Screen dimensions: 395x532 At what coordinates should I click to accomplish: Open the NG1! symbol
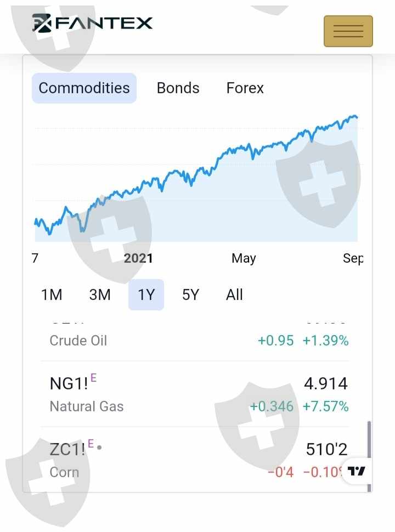click(x=69, y=384)
